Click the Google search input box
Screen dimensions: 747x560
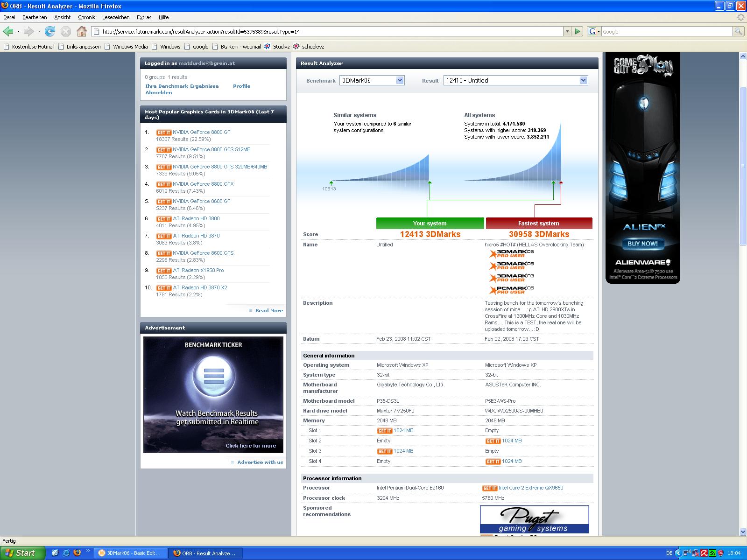tap(667, 31)
